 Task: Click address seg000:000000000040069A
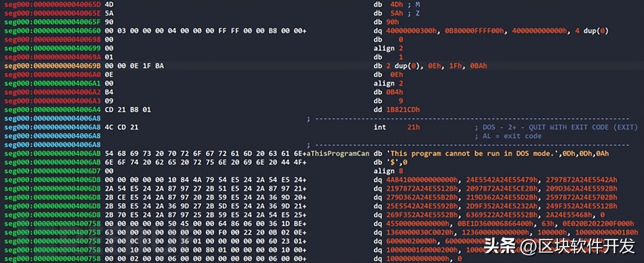pyautogui.click(x=52, y=57)
